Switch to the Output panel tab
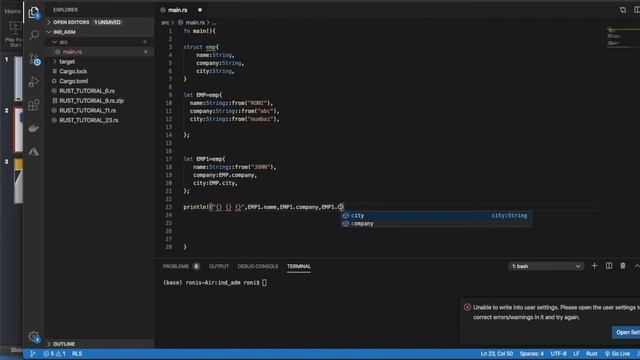Viewport: 640px width, 360px height. click(219, 266)
